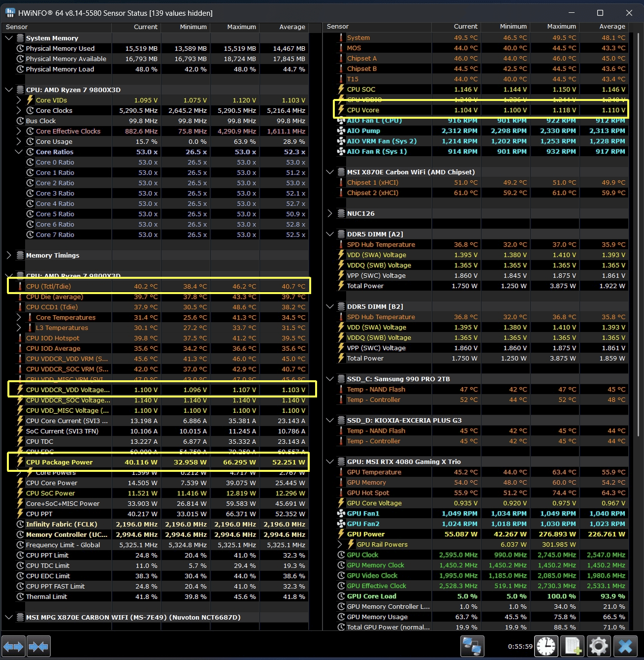Expand the L3 Temperatures row
Viewport: 644px width, 660px height.
pyautogui.click(x=19, y=328)
